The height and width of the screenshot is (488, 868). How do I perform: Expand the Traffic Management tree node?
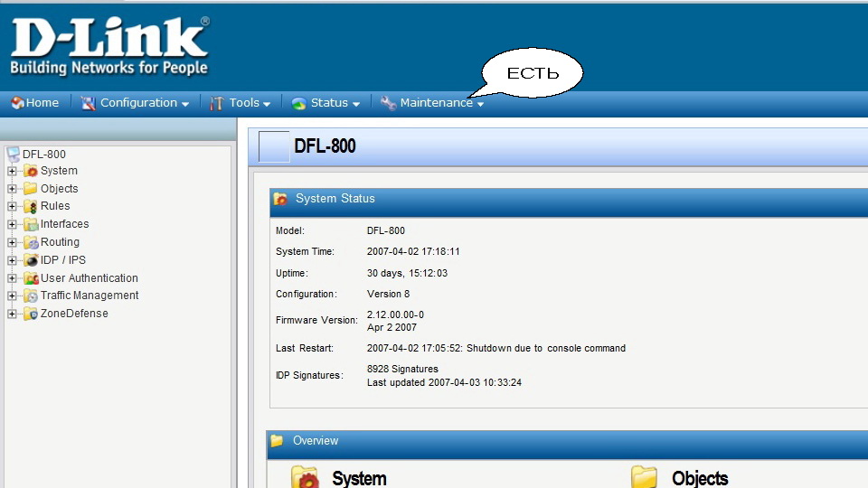[x=12, y=296]
